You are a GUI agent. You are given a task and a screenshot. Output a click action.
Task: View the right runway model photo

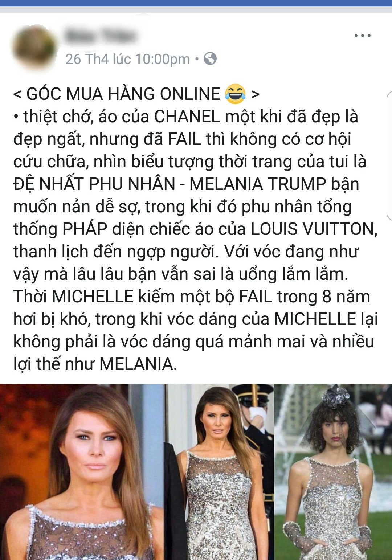tap(333, 472)
